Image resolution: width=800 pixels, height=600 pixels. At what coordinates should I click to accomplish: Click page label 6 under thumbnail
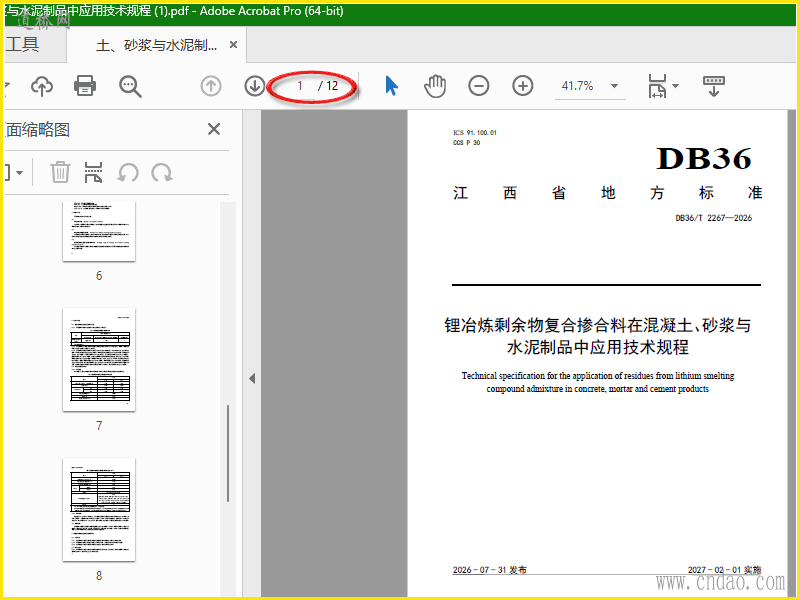(x=99, y=276)
